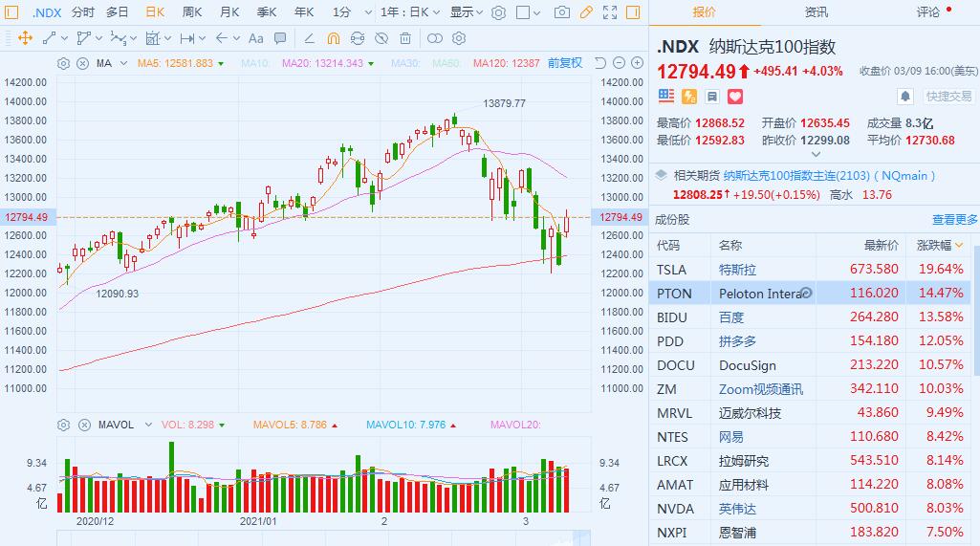The image size is (980, 546).
Task: Zoom out chart with minus icon
Action: [x=619, y=62]
